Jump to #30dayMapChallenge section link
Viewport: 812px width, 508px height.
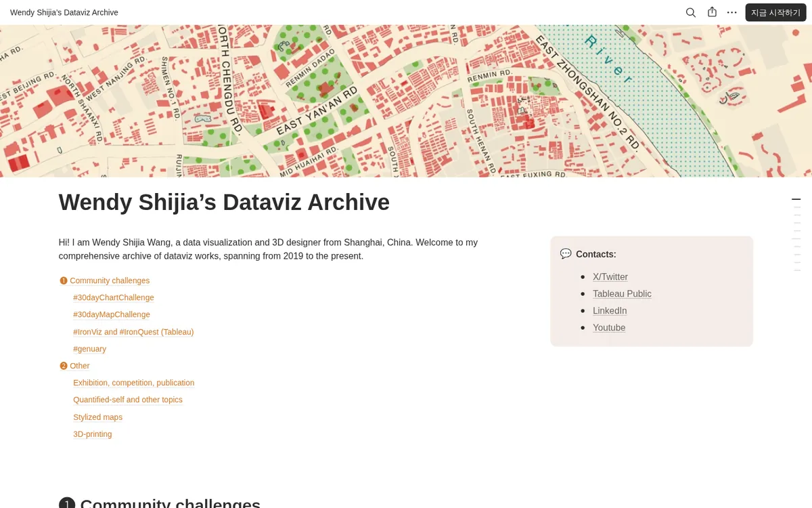click(x=112, y=314)
